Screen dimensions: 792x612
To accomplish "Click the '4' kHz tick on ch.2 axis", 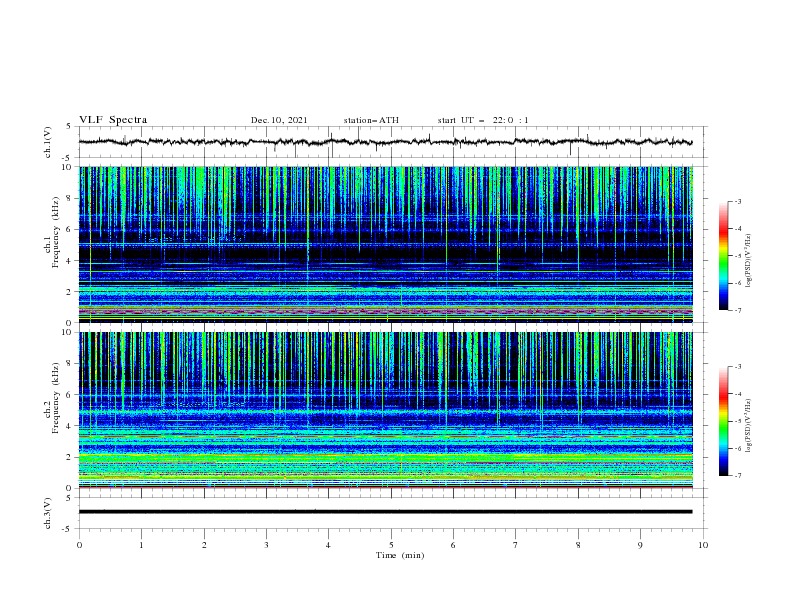I will pyautogui.click(x=70, y=426).
